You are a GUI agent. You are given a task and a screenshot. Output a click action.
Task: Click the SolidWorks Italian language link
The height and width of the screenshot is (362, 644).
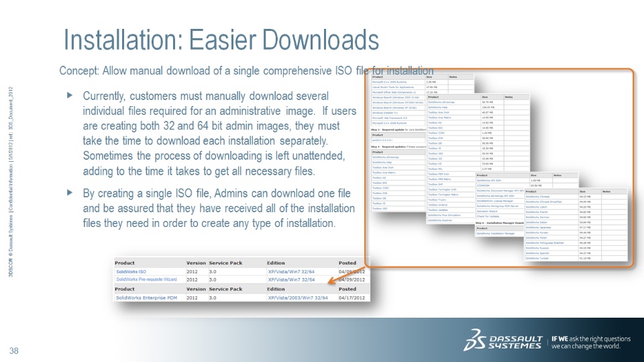click(537, 222)
